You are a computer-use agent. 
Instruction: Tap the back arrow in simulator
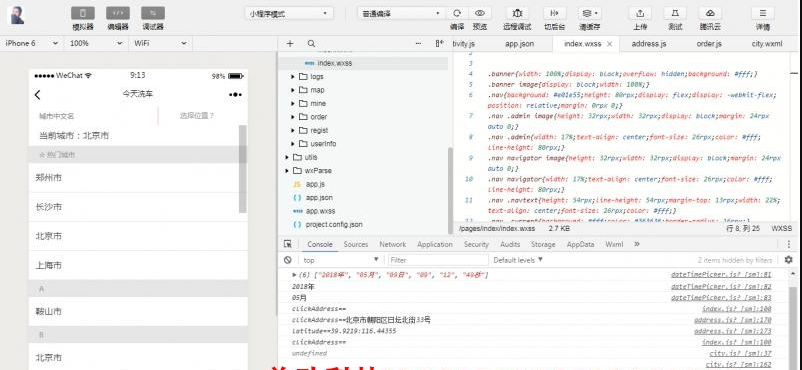point(37,95)
